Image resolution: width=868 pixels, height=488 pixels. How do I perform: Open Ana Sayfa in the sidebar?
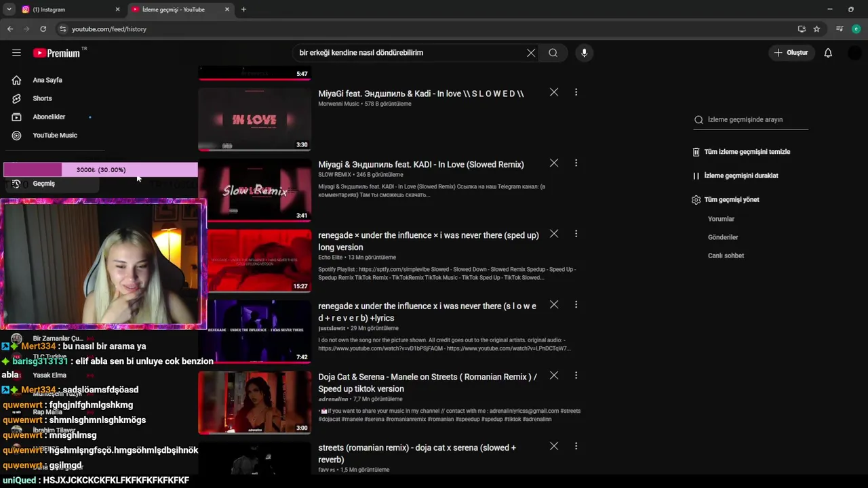point(47,80)
